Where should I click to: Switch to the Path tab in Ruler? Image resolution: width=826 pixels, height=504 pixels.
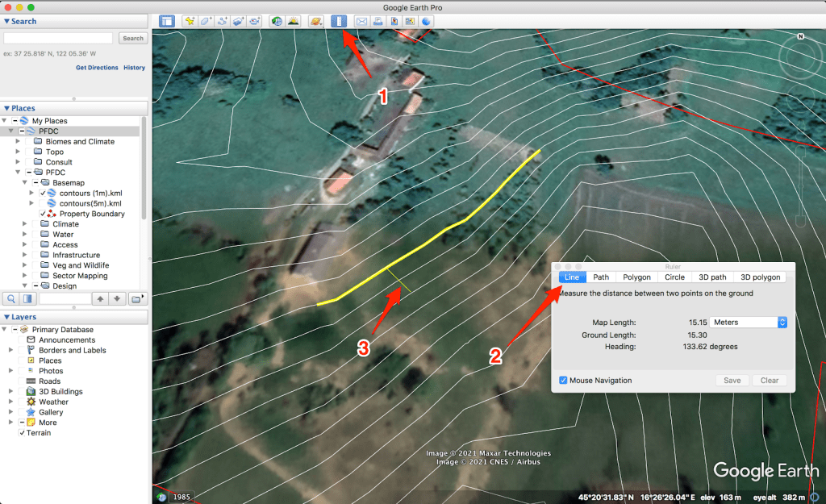[601, 277]
